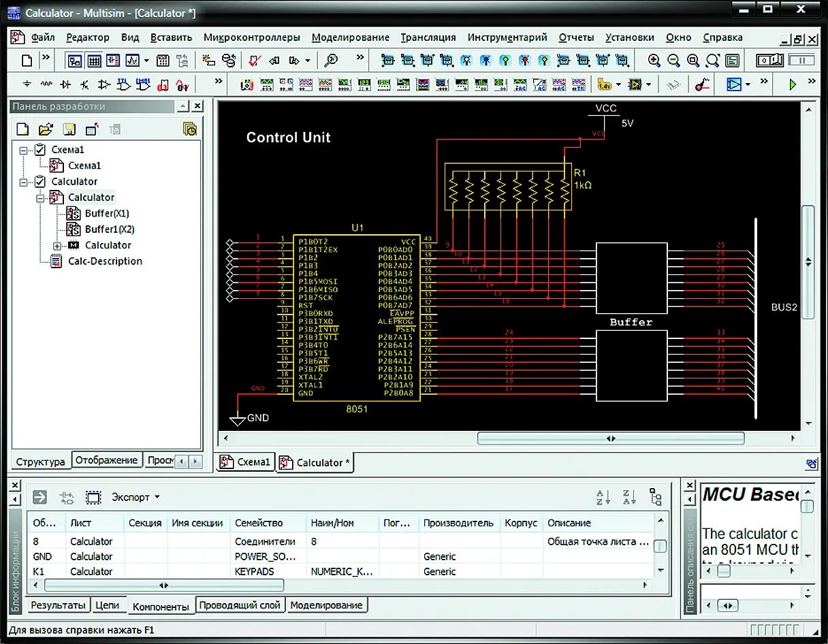Place a TTL component icon
This screenshot has width=828, height=644.
coord(123,84)
